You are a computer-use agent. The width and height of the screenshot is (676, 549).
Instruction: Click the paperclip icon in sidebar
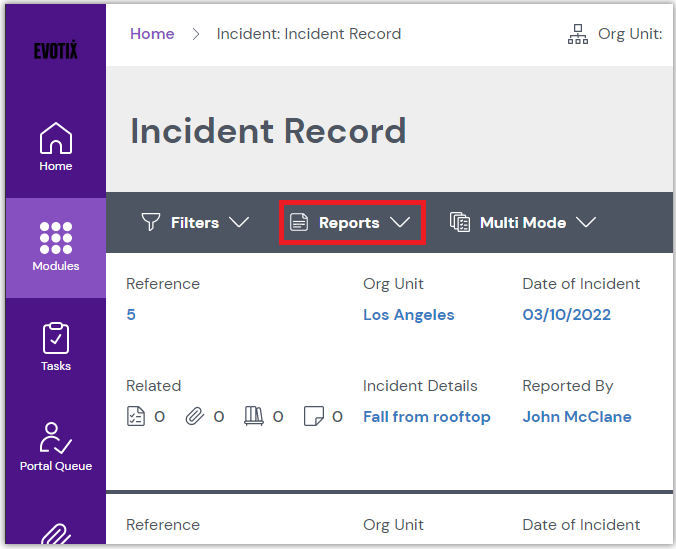tap(55, 535)
